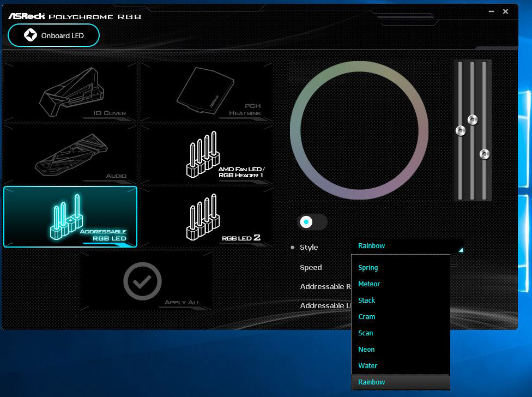Toggle the LED on/off switch
This screenshot has height=397, width=532.
click(x=312, y=222)
